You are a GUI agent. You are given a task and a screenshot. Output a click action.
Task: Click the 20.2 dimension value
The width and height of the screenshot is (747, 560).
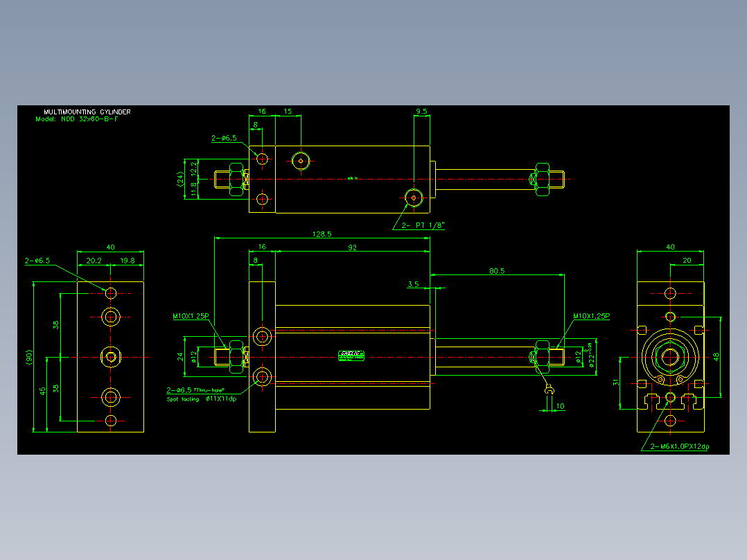click(94, 261)
